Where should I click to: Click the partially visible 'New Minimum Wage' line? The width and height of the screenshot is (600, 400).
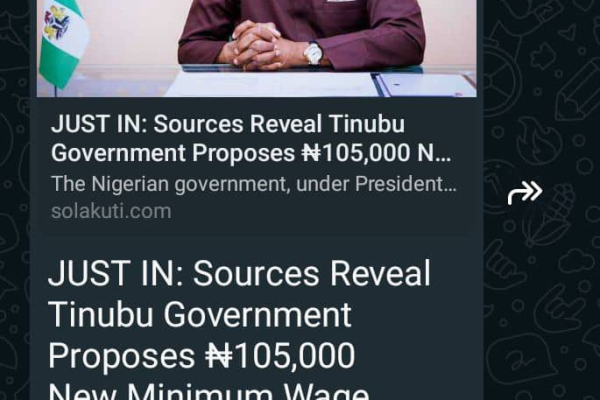click(x=209, y=391)
